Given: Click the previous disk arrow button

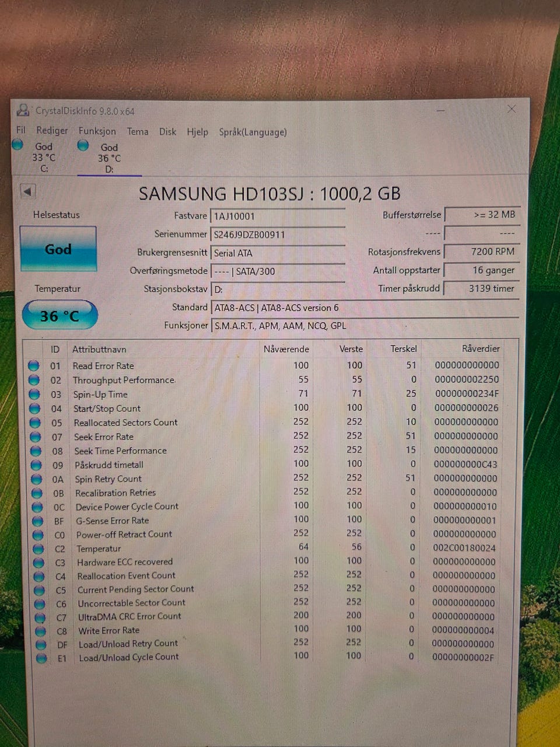Looking at the screenshot, I should click(27, 191).
